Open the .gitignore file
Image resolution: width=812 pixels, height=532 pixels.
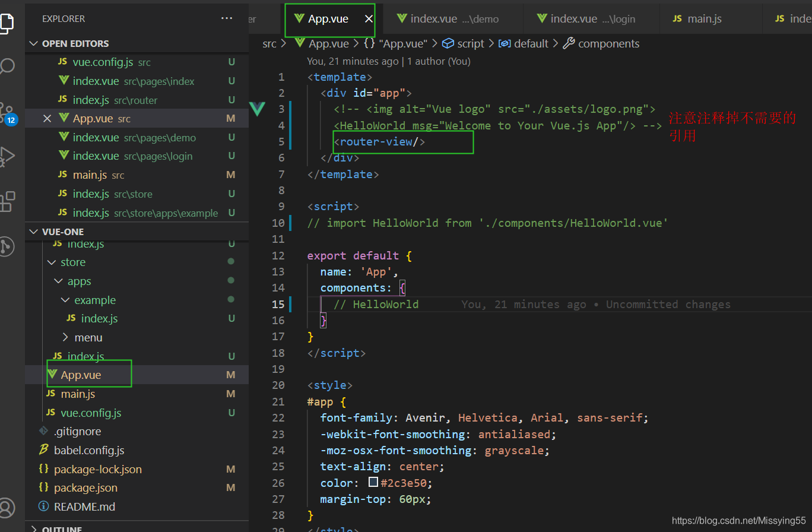point(137,432)
